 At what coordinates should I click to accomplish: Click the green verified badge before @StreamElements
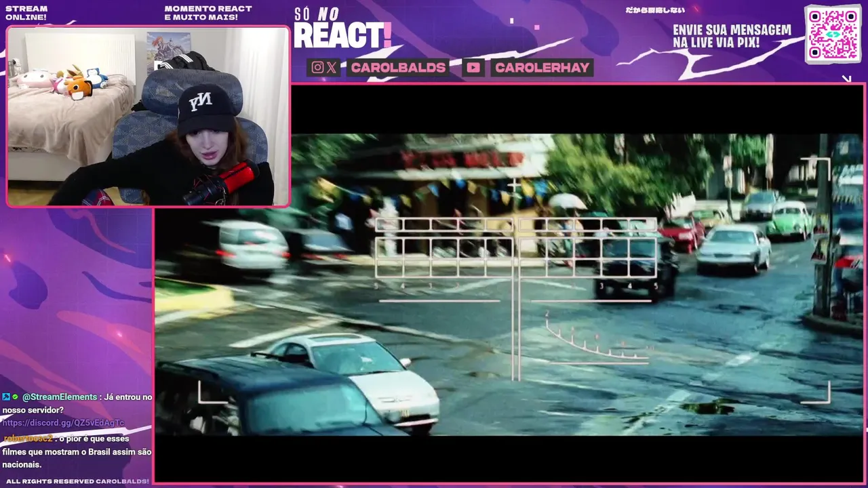tap(15, 396)
